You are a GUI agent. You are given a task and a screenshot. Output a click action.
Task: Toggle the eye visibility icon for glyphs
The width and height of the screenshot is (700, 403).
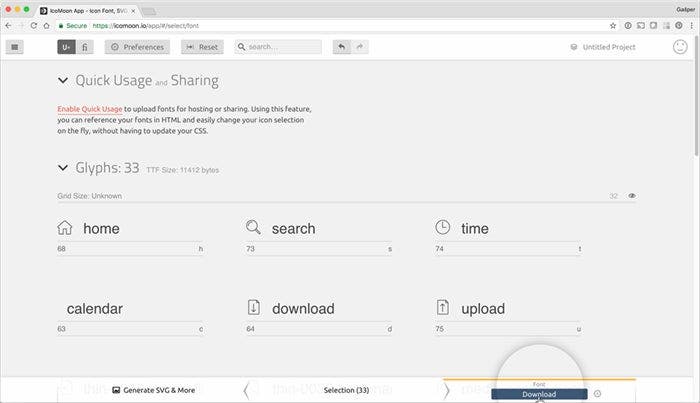pos(632,196)
